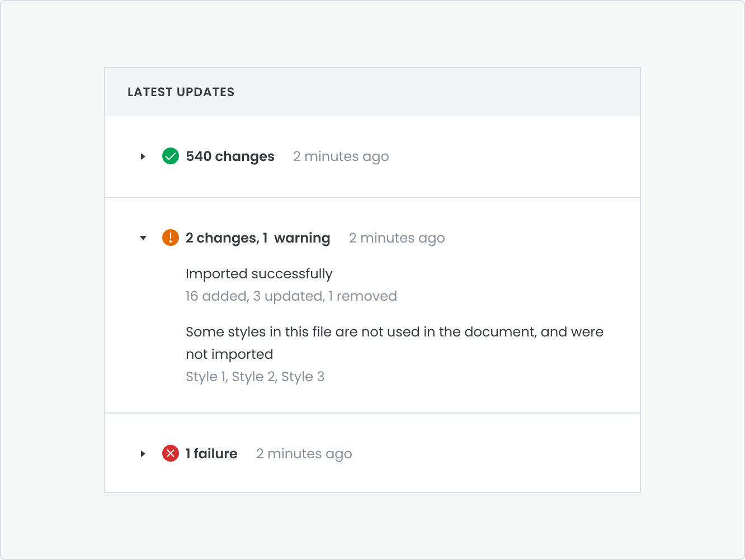Click the 16 added, 3 updated summary
This screenshot has height=560, width=745.
pyautogui.click(x=291, y=296)
